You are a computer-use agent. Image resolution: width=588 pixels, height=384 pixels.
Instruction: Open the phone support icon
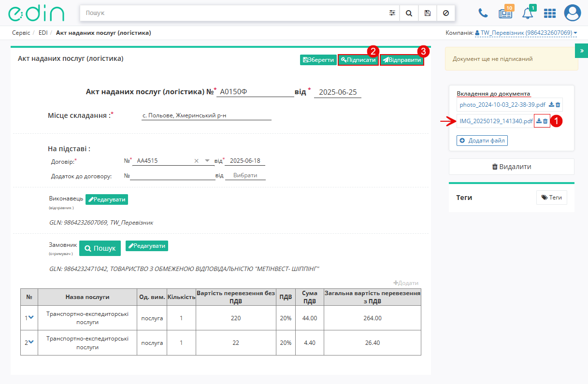tap(483, 14)
